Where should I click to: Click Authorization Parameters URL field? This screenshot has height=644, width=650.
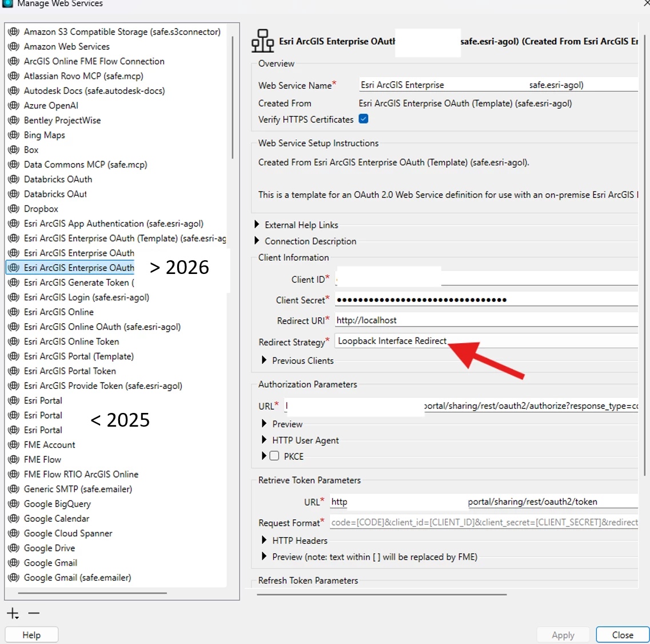click(x=461, y=406)
